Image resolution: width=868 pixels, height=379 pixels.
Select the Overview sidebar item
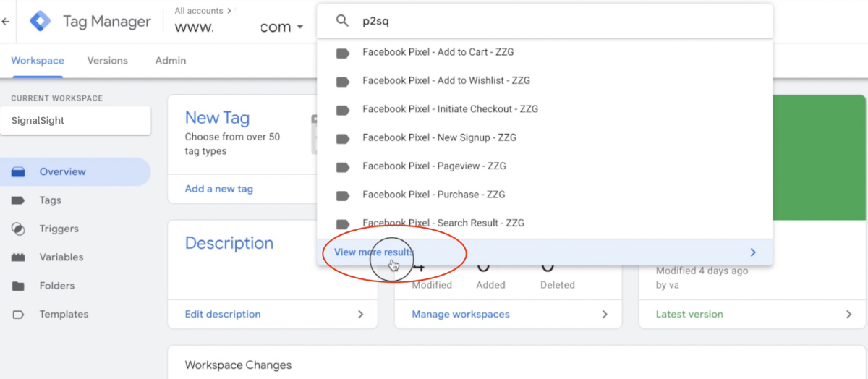[x=75, y=172]
